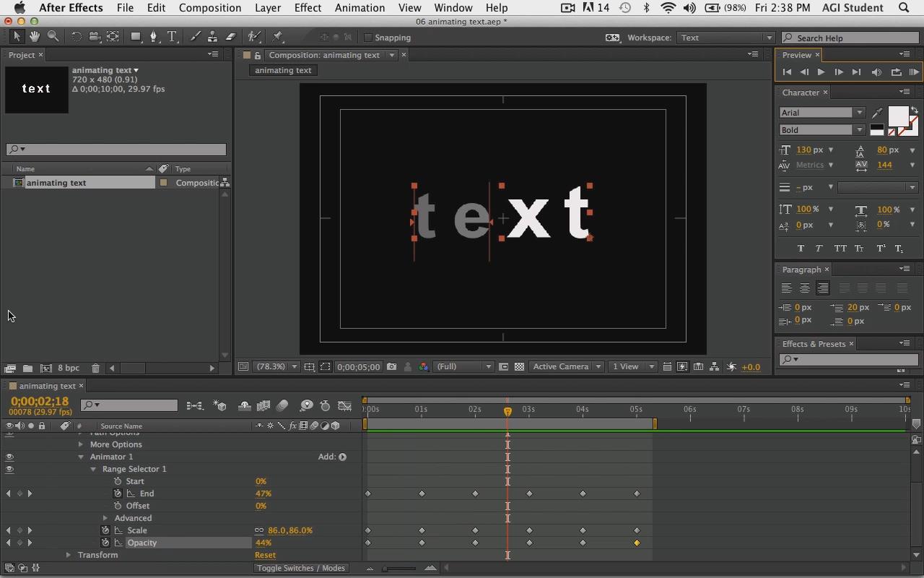Expand the Advanced group under Range Selector
The image size is (924, 578).
[105, 518]
